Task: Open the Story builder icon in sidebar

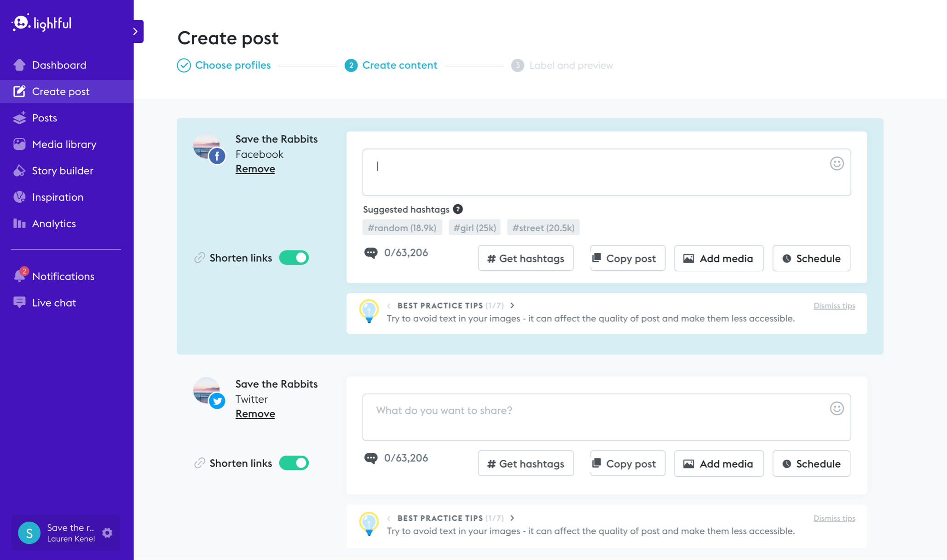Action: (19, 171)
